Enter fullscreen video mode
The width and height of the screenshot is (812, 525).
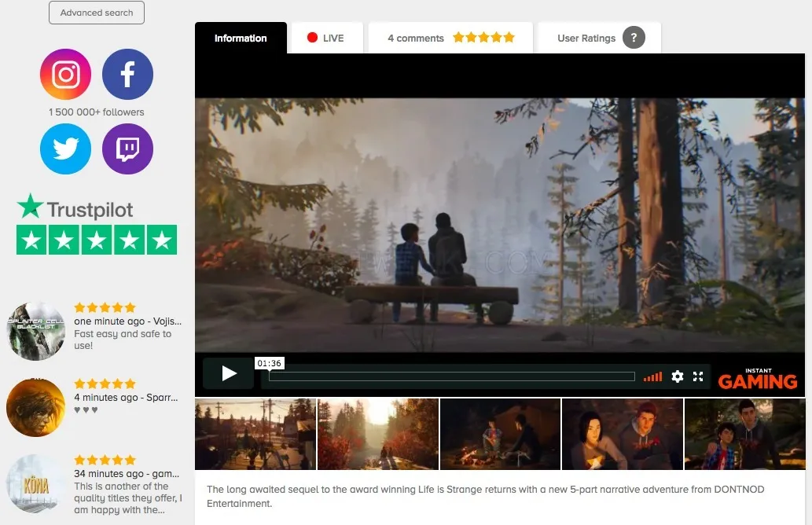coord(698,376)
